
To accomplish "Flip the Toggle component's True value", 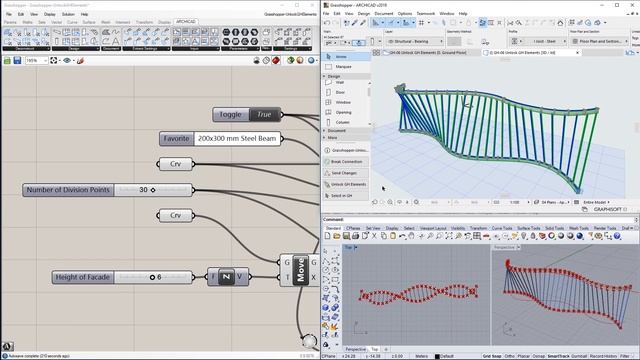I will pos(264,115).
